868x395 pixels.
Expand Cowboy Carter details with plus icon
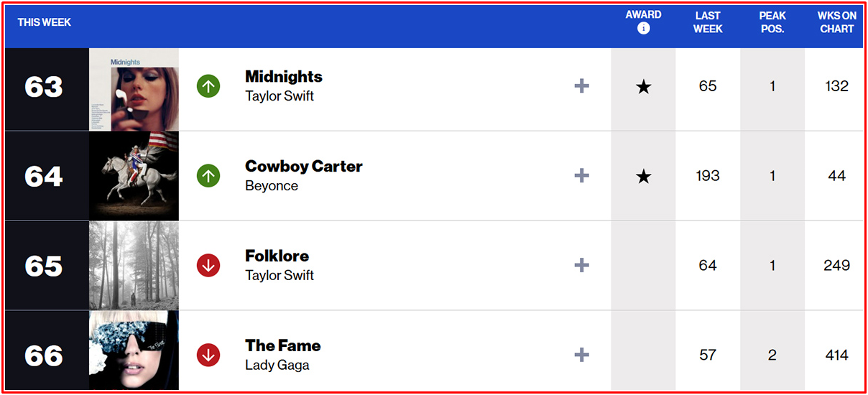(582, 175)
